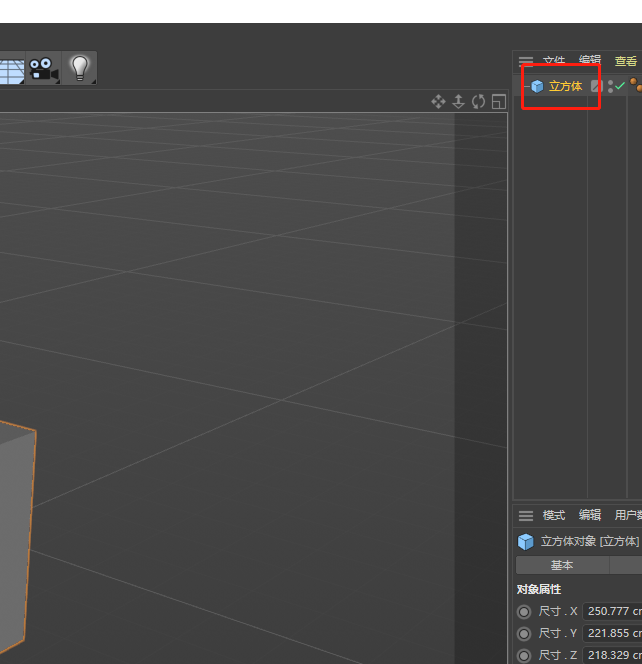
Task: Open the attribute manager hamburger menu
Action: [526, 515]
